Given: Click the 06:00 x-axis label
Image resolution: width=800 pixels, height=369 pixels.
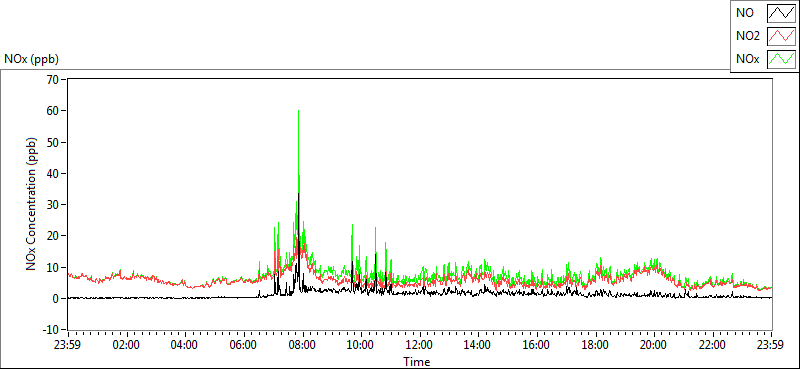Looking at the screenshot, I should tap(243, 344).
